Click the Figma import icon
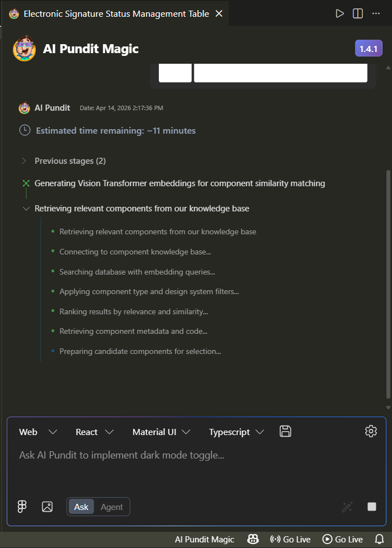Image resolution: width=392 pixels, height=548 pixels. (22, 507)
